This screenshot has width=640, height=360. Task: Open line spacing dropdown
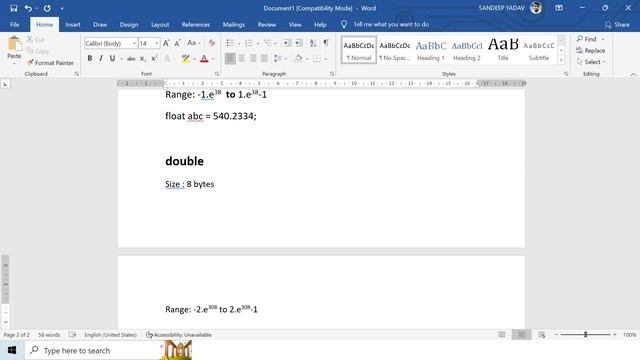pos(280,59)
